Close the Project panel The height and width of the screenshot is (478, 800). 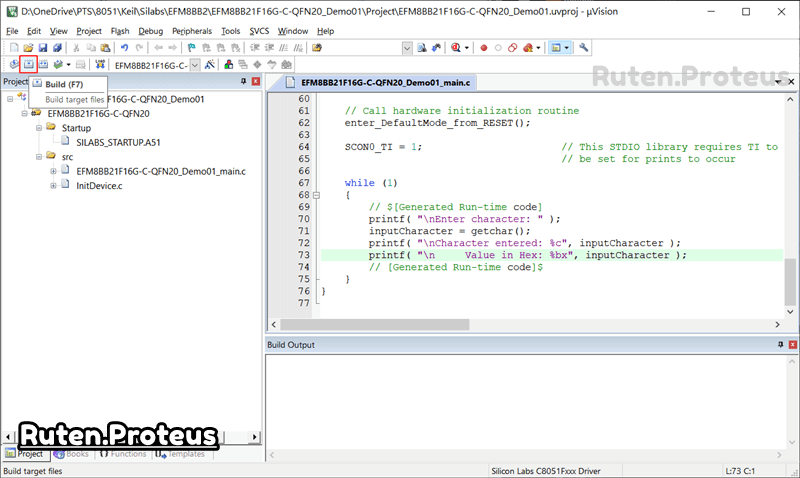tap(256, 81)
